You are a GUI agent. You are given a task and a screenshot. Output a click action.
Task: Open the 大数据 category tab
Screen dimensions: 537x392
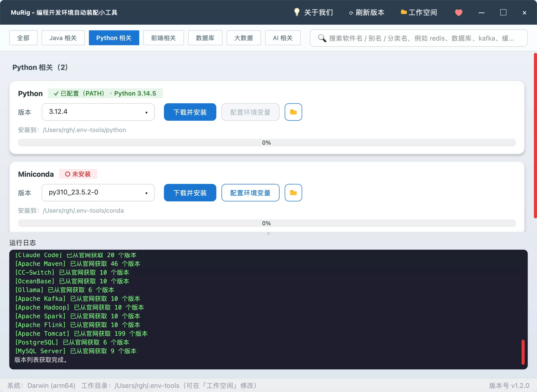[244, 38]
